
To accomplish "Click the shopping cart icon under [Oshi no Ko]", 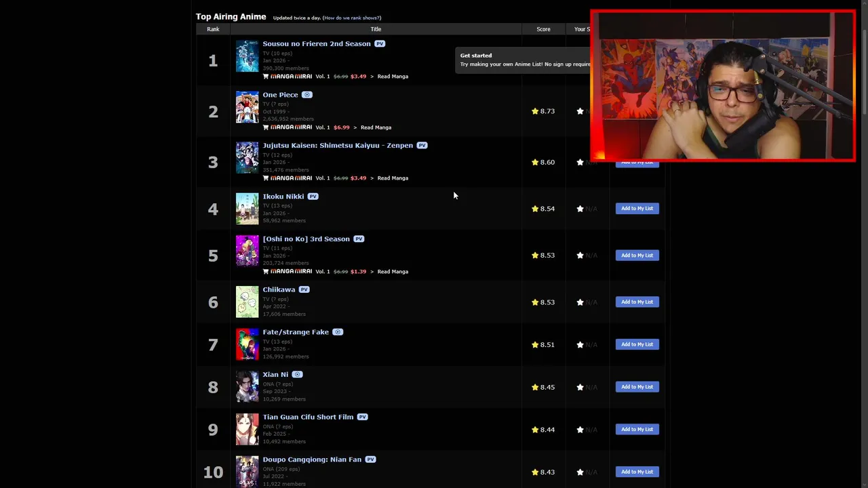I will coord(266,272).
